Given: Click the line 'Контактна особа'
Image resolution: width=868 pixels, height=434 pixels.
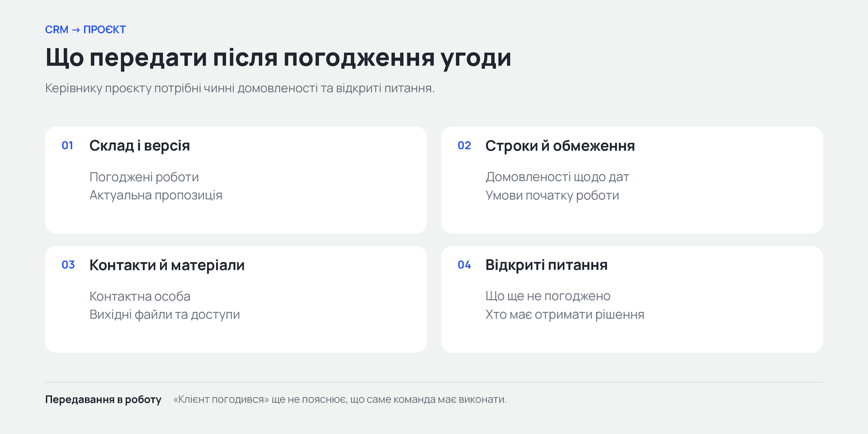Looking at the screenshot, I should tap(140, 297).
